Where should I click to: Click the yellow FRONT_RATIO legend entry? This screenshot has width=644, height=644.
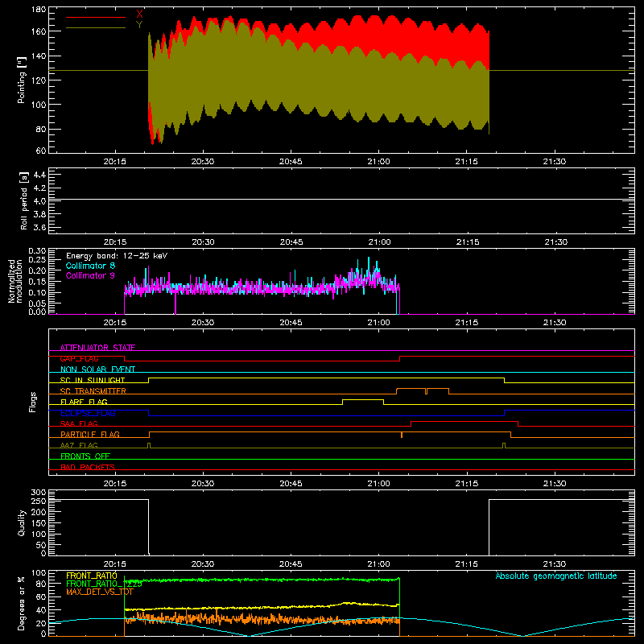coord(92,576)
